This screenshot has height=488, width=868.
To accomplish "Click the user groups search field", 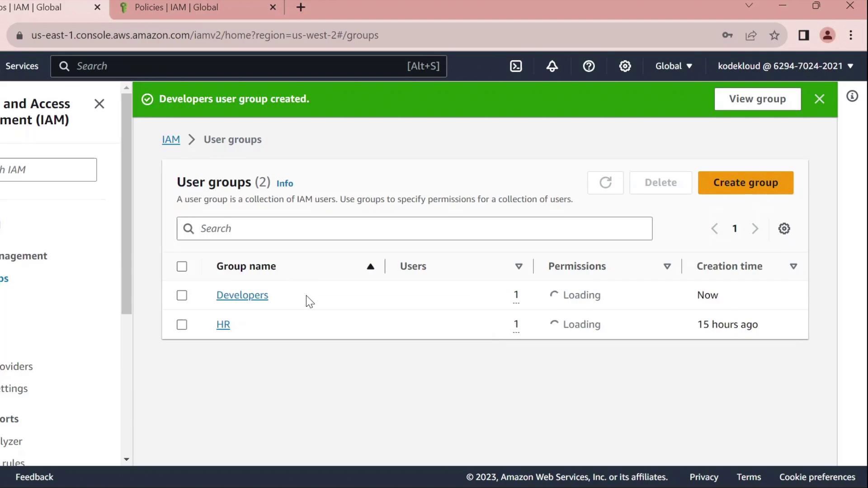I will [x=414, y=229].
